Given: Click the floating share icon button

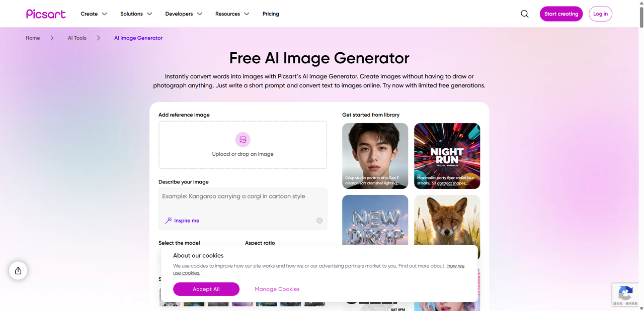Looking at the screenshot, I should pos(18,271).
